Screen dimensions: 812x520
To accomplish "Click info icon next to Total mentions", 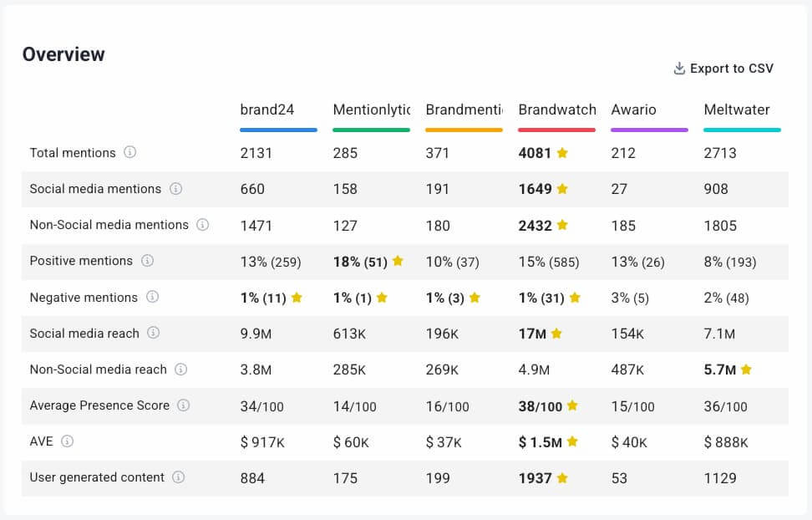I will 129,153.
